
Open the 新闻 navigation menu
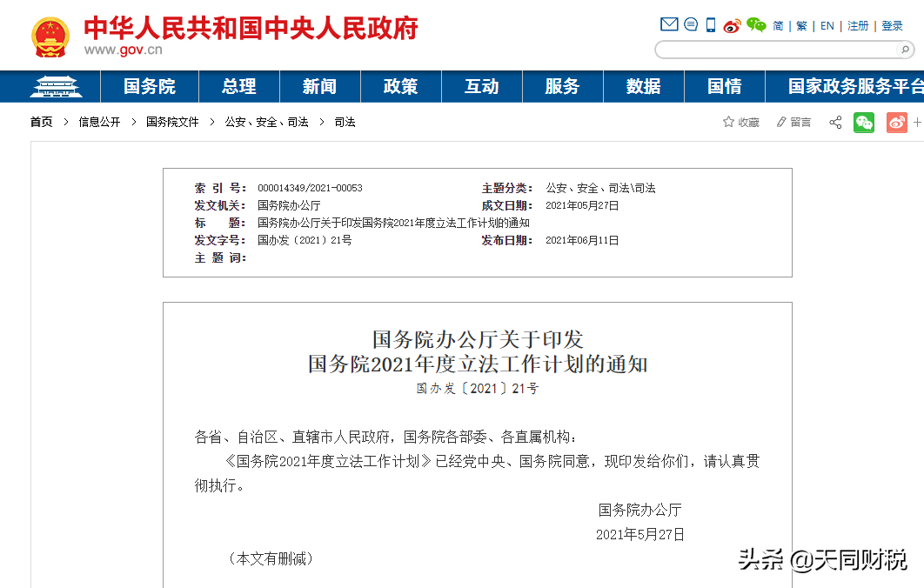pyautogui.click(x=319, y=86)
